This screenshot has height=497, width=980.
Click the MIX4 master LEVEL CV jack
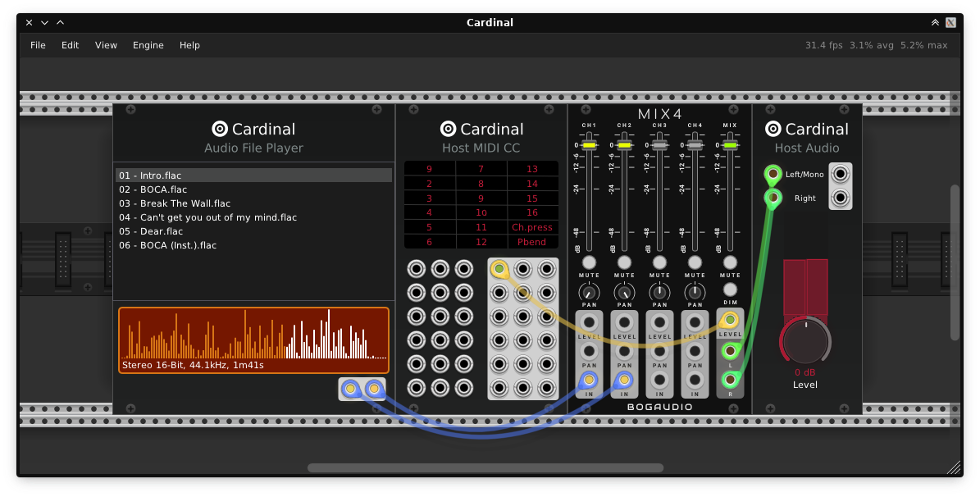729,321
